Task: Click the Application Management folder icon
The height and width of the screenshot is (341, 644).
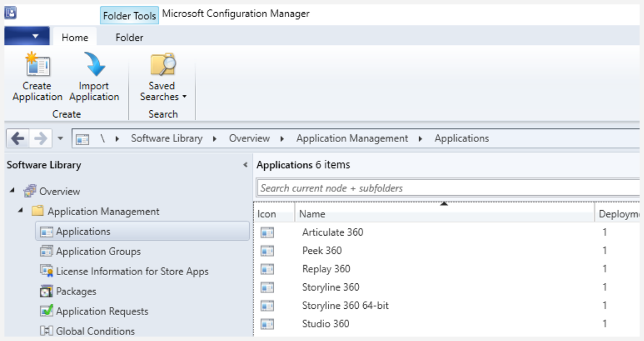Action: click(37, 211)
